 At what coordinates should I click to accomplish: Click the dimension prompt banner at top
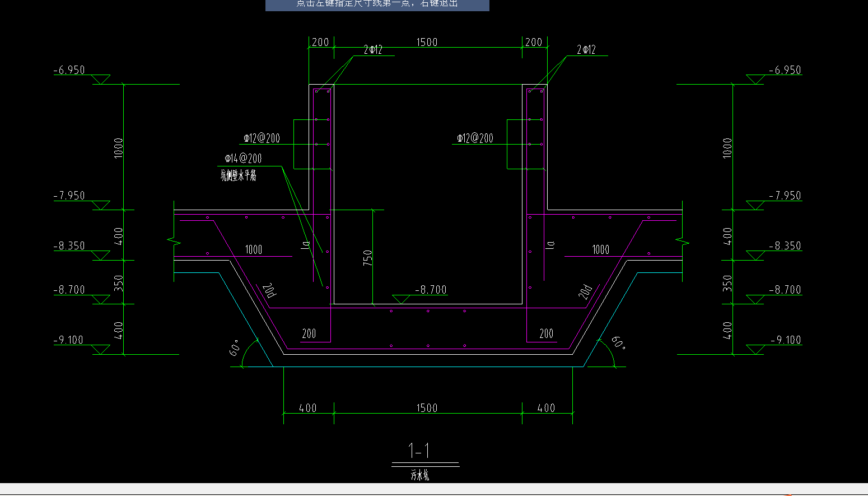[x=377, y=4]
